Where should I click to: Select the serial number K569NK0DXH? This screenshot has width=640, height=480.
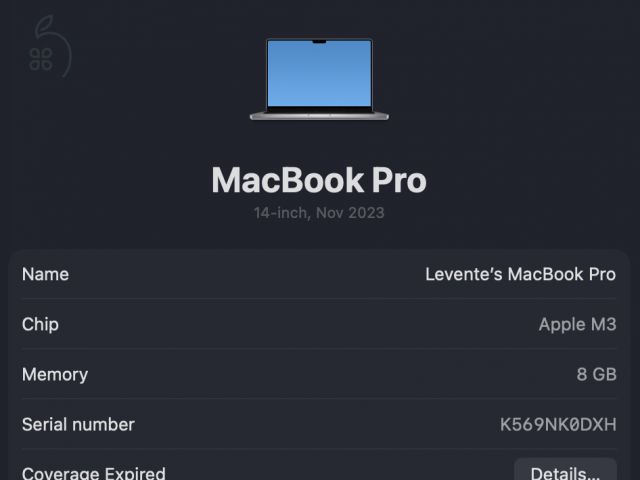tap(558, 424)
